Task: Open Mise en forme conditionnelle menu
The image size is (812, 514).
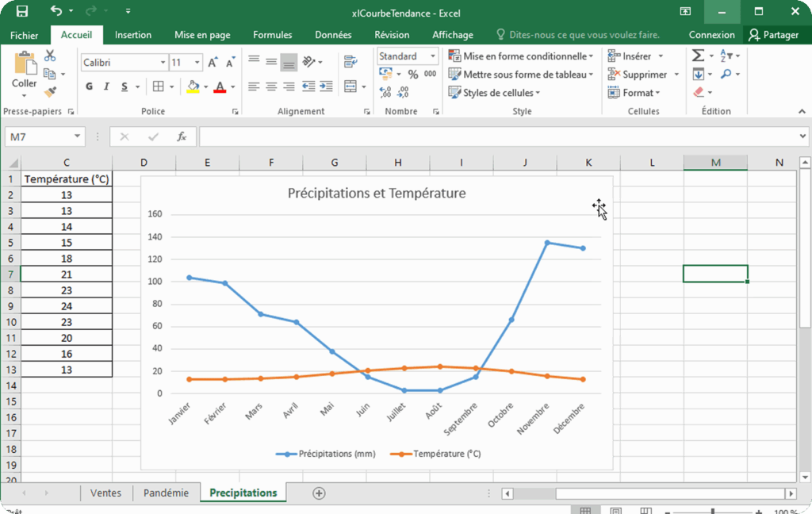Action: click(520, 56)
